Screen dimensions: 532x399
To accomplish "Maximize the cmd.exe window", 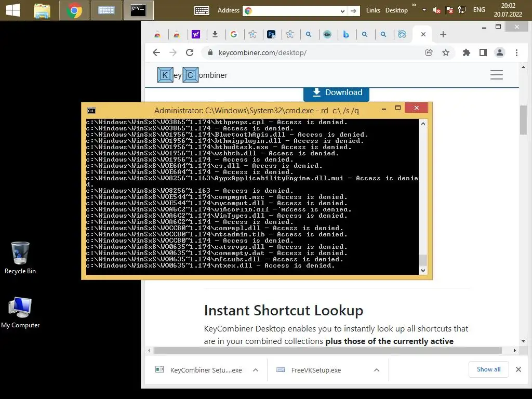I will (397, 108).
